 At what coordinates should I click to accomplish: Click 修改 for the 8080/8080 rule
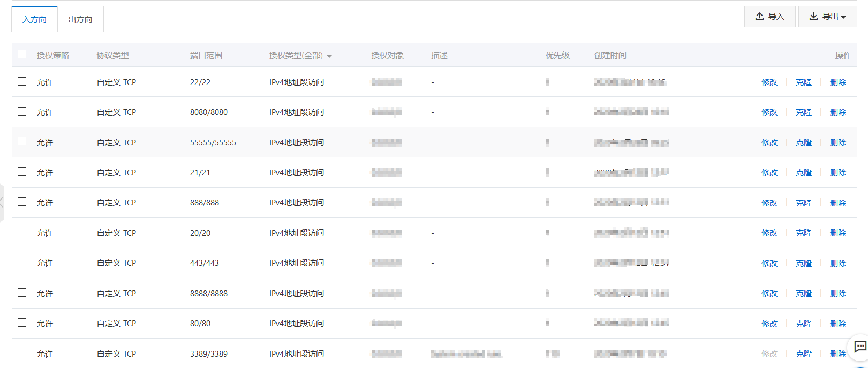769,112
